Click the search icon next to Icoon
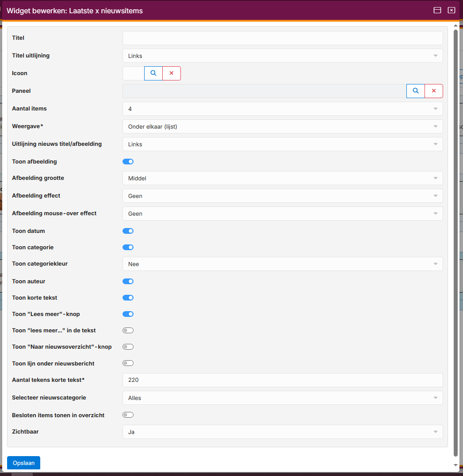The image size is (463, 476). tap(153, 73)
